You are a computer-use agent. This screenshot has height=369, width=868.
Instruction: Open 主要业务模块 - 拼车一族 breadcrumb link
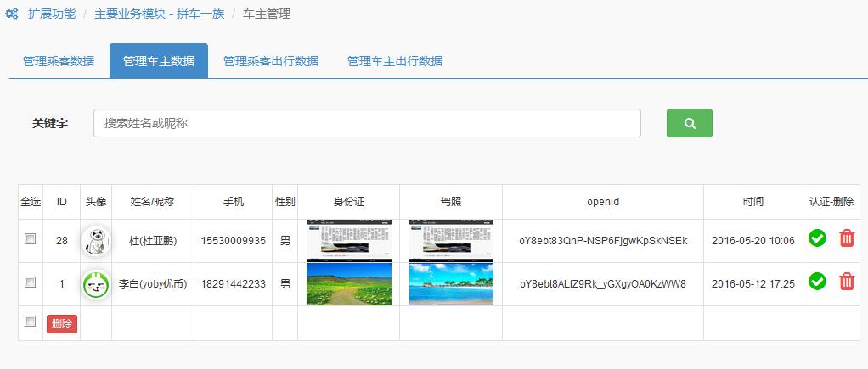160,14
